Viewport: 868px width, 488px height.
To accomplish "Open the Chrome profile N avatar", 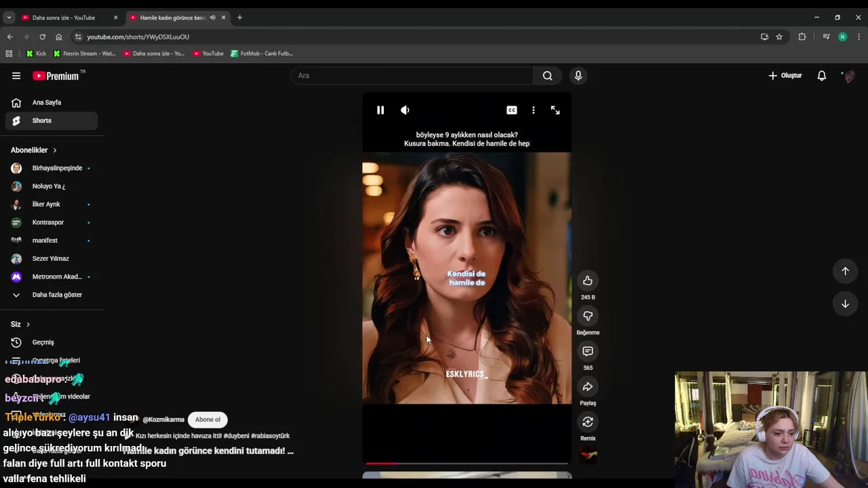I will (x=842, y=37).
